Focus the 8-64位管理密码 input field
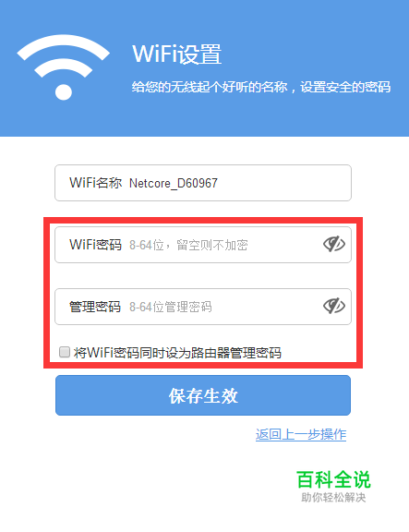The image size is (409, 532). tap(203, 307)
